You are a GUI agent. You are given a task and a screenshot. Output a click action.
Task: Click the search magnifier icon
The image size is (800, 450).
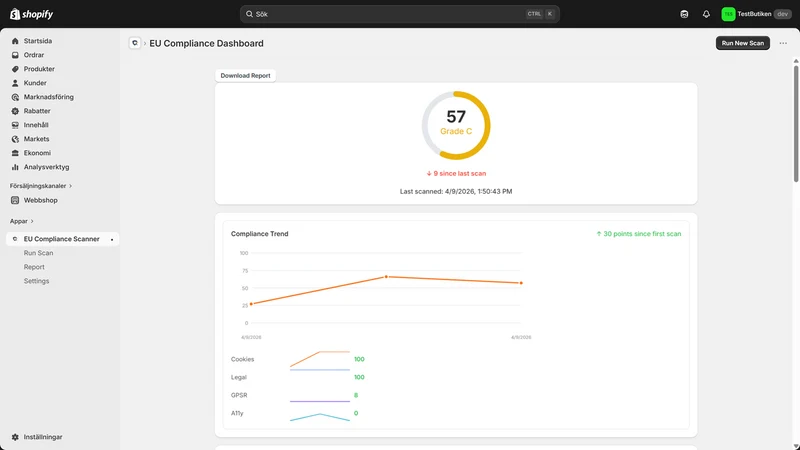coord(249,14)
